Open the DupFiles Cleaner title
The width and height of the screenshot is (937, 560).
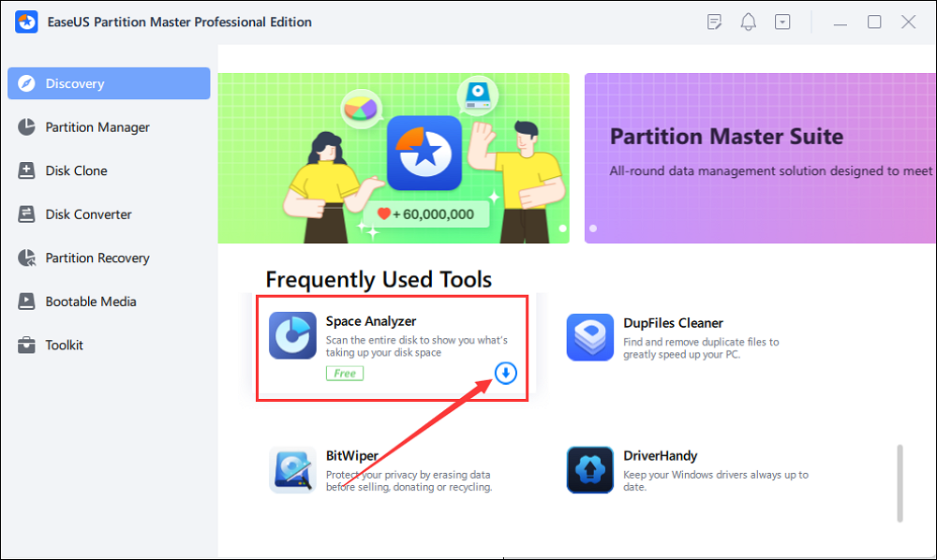674,323
